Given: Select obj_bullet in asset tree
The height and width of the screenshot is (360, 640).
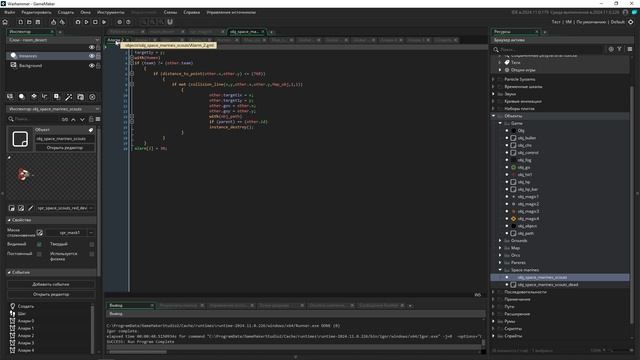Looking at the screenshot, I should point(527,138).
